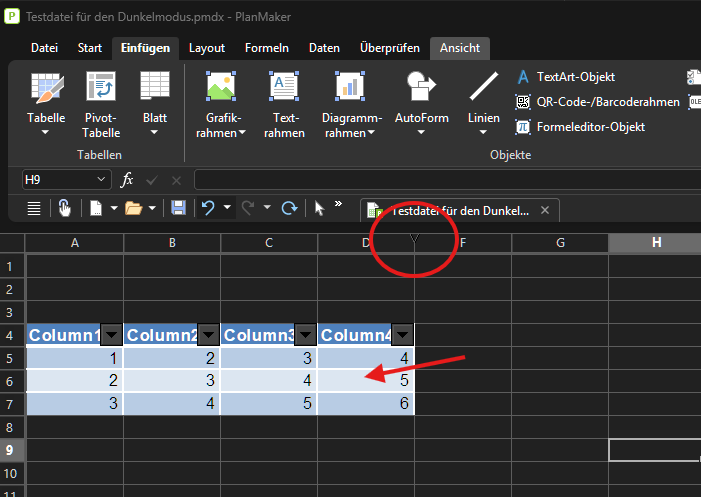Click the AutoForm shapes icon
701x497 pixels.
[x=421, y=86]
